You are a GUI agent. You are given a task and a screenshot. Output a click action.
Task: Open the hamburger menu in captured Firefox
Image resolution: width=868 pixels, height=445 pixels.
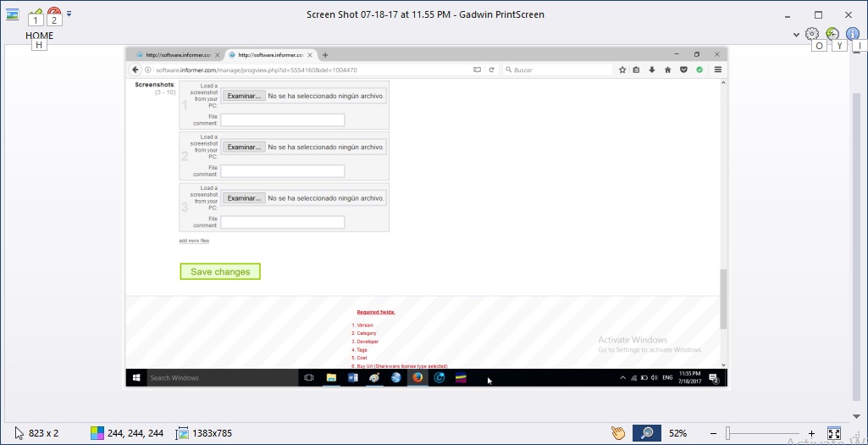[x=718, y=70]
